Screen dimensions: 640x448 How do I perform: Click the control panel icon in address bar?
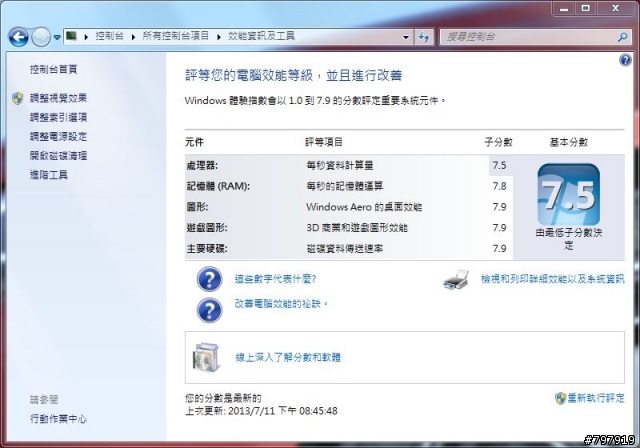(x=71, y=36)
